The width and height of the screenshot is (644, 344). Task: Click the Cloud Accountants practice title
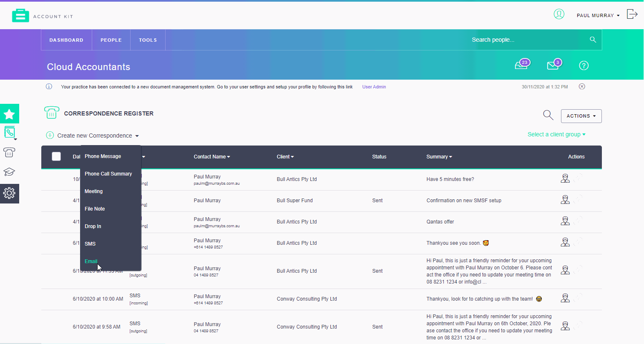click(88, 67)
